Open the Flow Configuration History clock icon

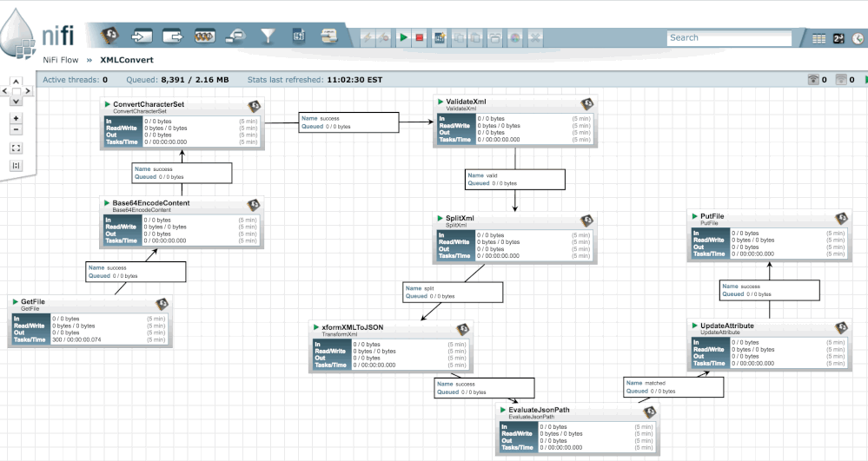[x=858, y=38]
